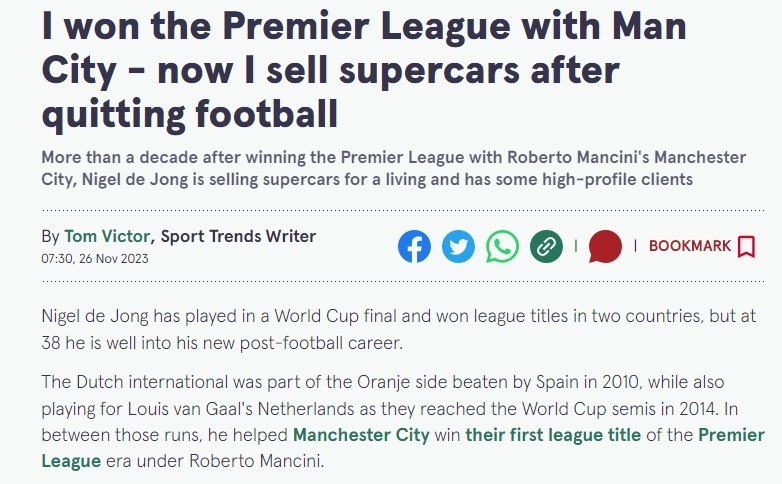Select the BOOKMARK text label
This screenshot has height=484, width=782.
coord(690,246)
